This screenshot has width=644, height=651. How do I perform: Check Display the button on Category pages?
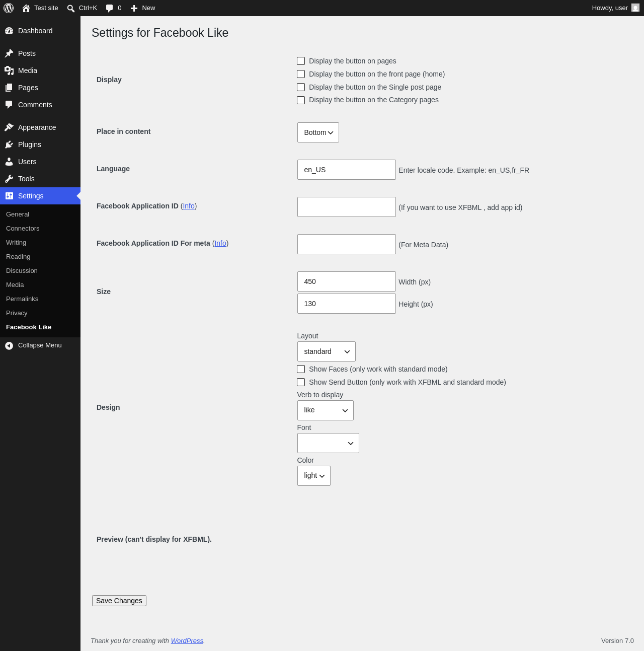click(301, 100)
